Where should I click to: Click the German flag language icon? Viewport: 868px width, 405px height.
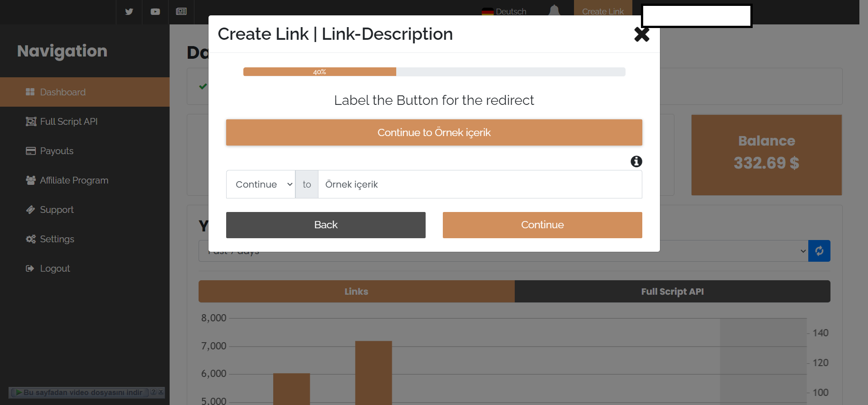point(488,12)
